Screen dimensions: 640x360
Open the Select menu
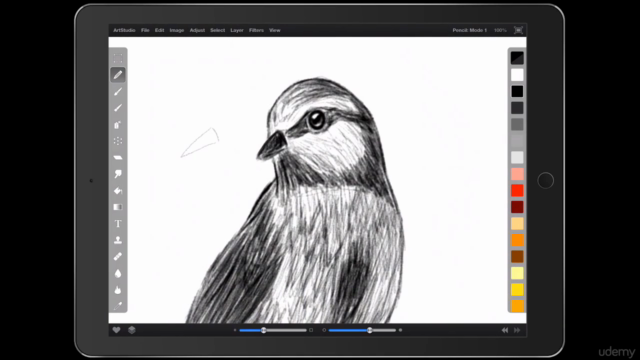click(x=218, y=30)
